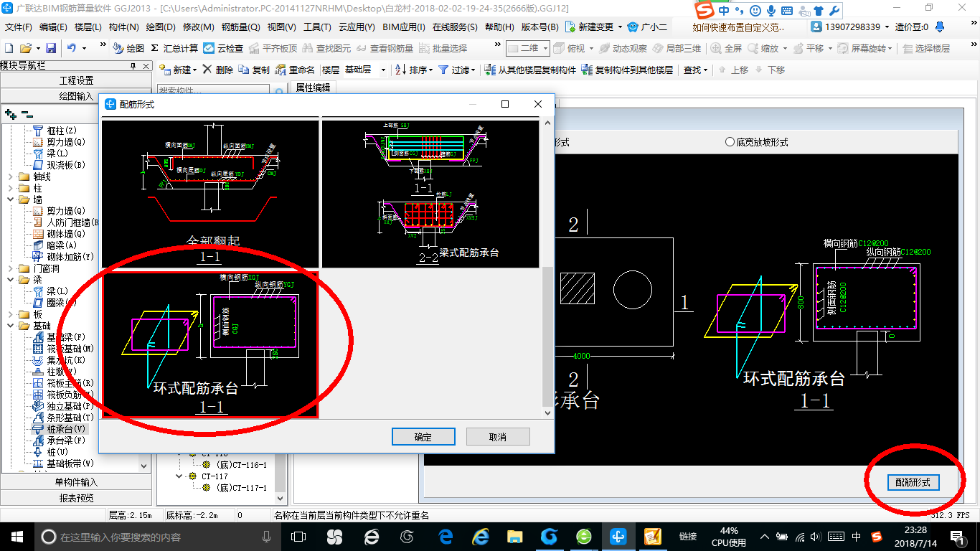
Task: Click 取消 in 配筋形式 dialog
Action: (498, 436)
